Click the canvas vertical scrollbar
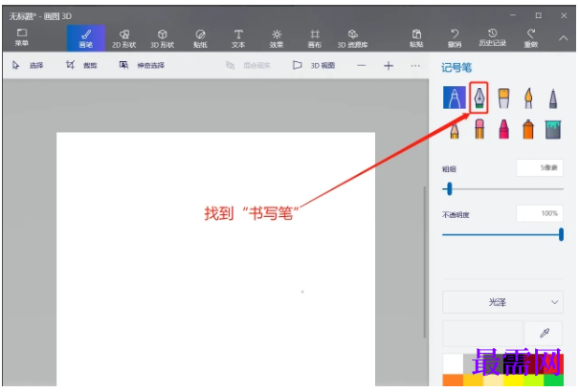579x392 pixels. pos(425,262)
